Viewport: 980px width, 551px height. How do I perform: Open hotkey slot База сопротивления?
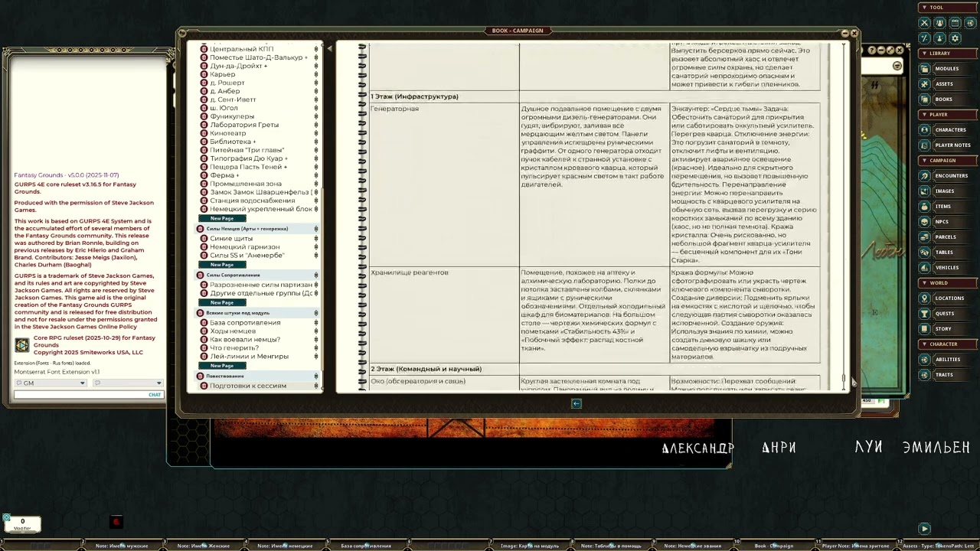[366, 546]
